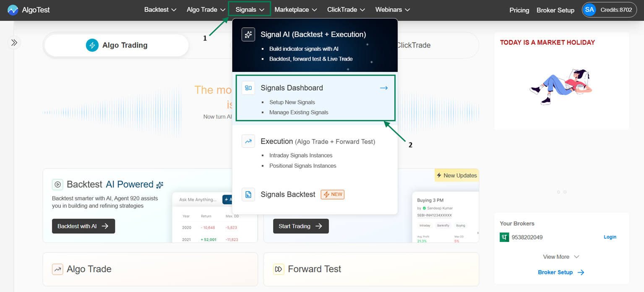The image size is (644, 292).
Task: Click the Signals Dashboard icon
Action: click(x=248, y=88)
